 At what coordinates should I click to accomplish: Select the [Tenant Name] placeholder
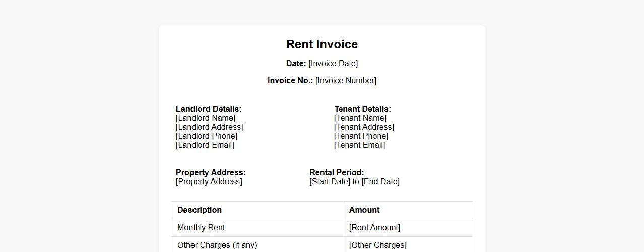[360, 118]
